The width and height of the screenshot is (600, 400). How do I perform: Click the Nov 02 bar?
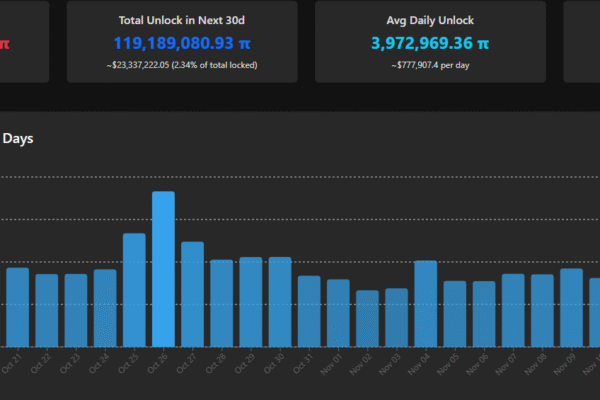(367, 318)
